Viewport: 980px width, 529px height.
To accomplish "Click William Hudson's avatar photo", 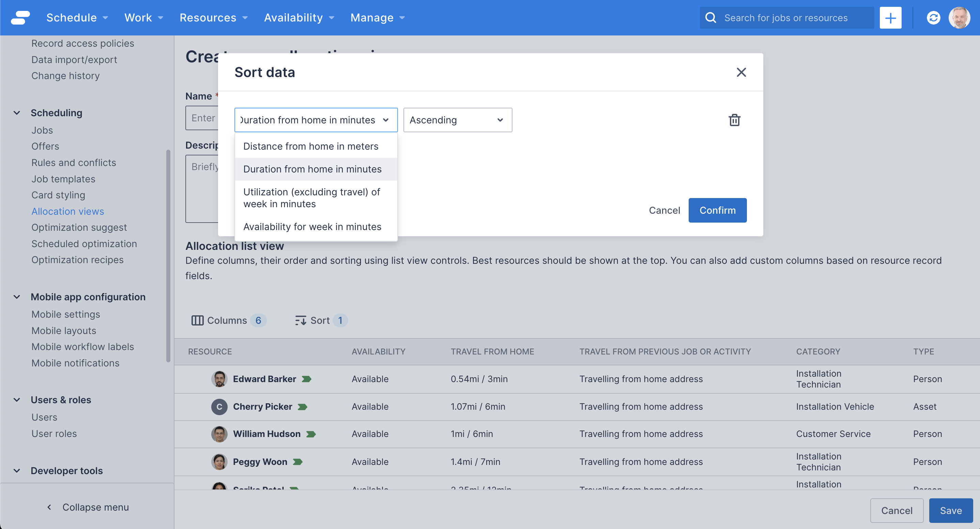I will coord(219,434).
